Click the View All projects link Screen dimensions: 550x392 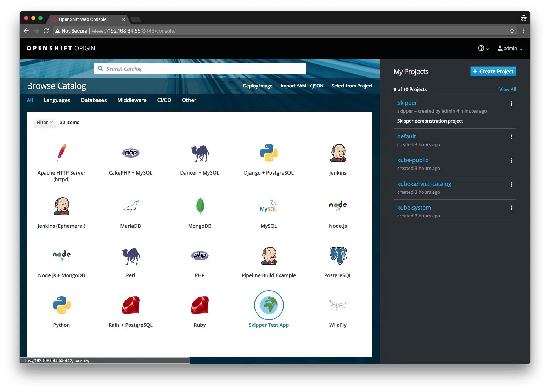tap(507, 89)
